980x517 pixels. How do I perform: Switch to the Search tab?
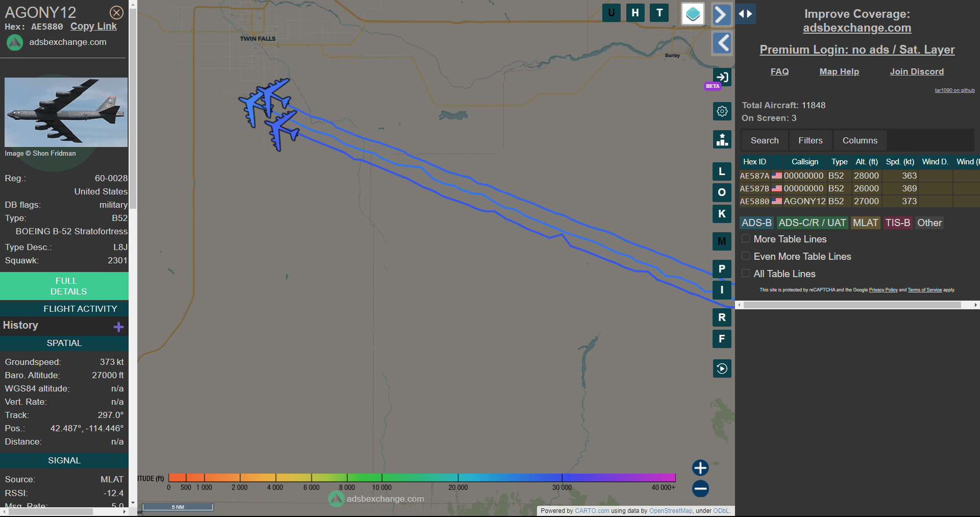point(765,140)
